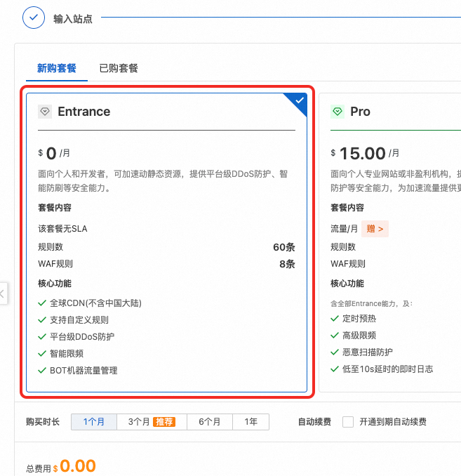Viewport: 461px width, 476px height.
Task: Select the 1个月 purchase duration
Action: click(x=93, y=422)
